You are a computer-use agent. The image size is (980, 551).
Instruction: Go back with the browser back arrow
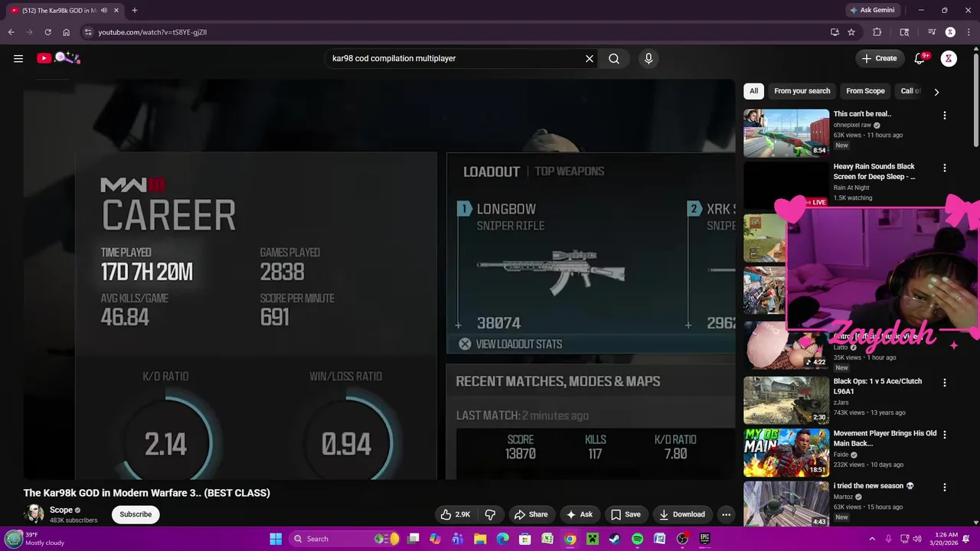click(11, 32)
